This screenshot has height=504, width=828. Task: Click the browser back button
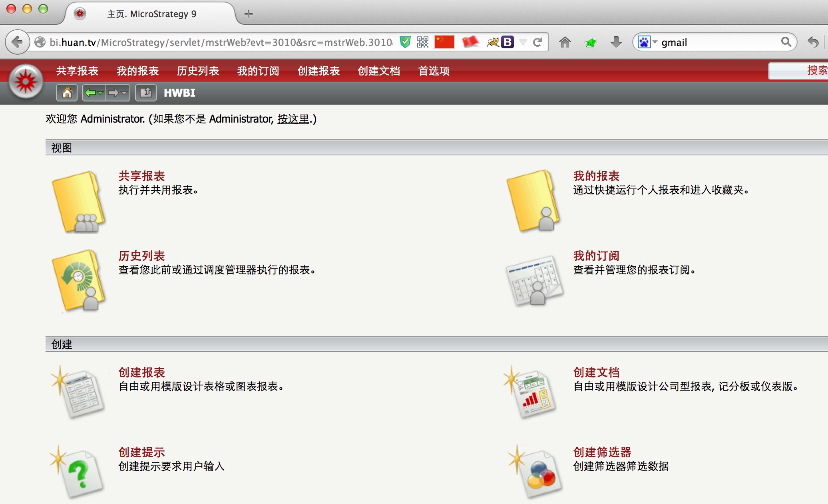[x=17, y=42]
